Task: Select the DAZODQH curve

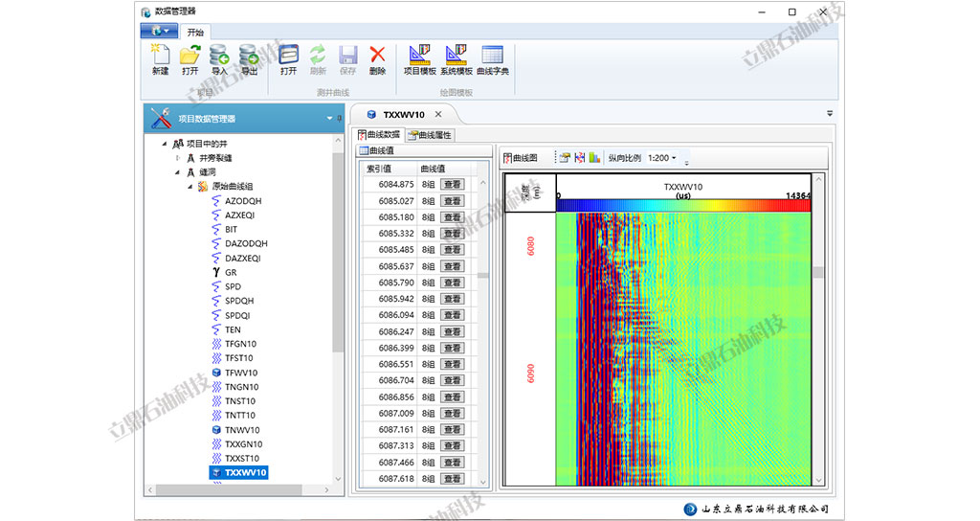Action: coord(246,243)
